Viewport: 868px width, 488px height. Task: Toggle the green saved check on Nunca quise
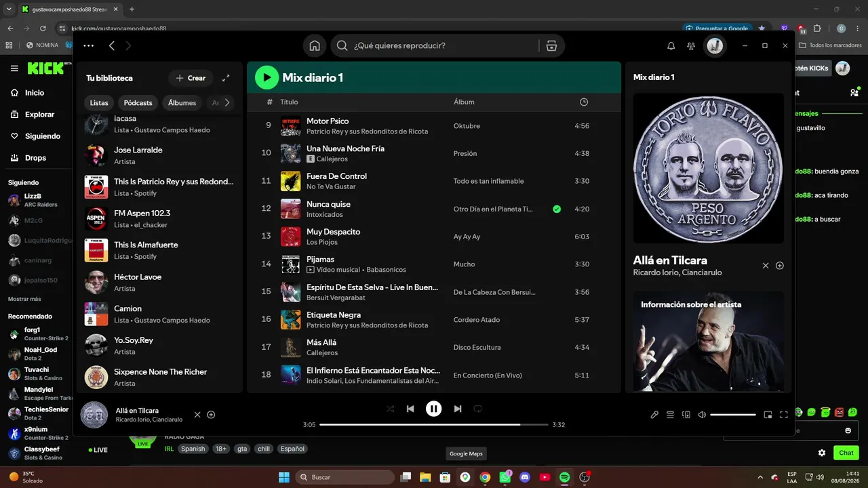click(x=557, y=209)
